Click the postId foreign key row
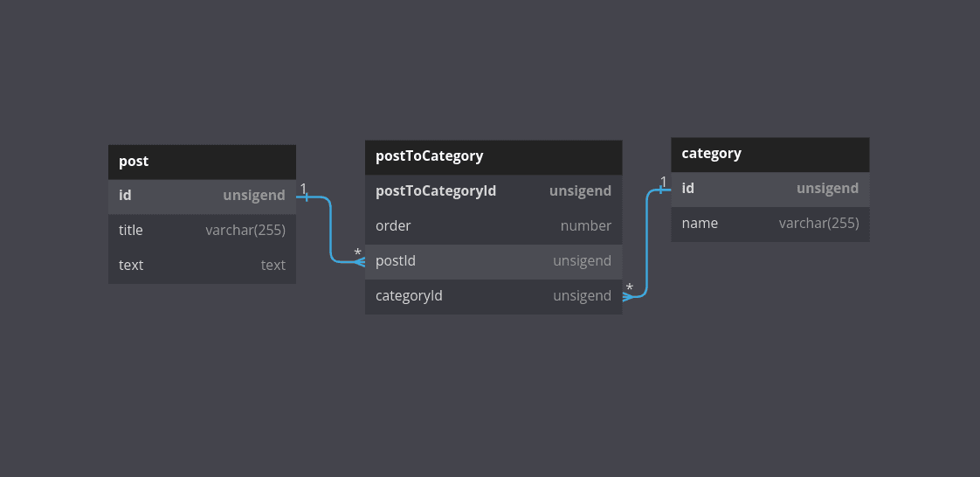Viewport: 980px width, 477px height. 493,261
